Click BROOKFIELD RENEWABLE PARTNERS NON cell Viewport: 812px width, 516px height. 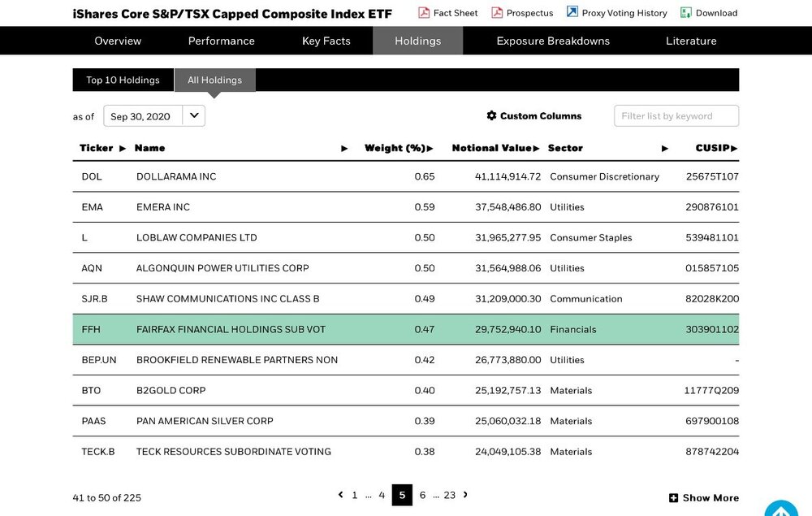click(237, 360)
